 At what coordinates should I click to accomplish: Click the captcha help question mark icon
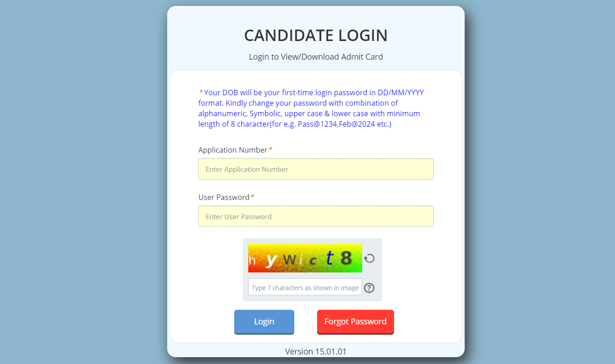tap(369, 288)
